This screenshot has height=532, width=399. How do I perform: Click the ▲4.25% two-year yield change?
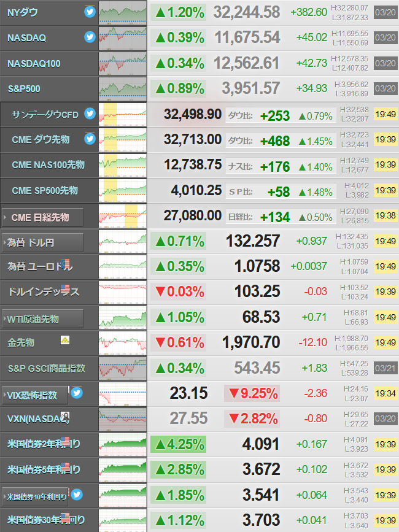pyautogui.click(x=179, y=444)
